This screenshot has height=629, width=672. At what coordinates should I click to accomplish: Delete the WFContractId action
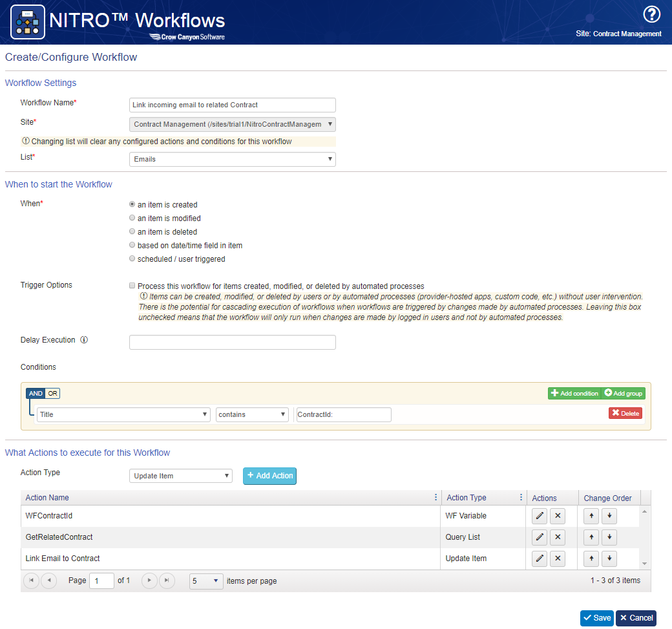(x=558, y=516)
